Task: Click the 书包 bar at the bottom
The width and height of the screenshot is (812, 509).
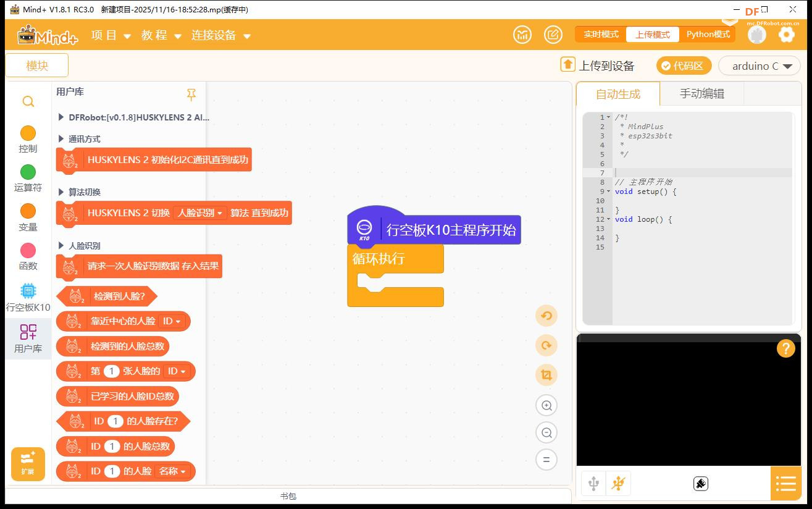Action: (x=288, y=495)
